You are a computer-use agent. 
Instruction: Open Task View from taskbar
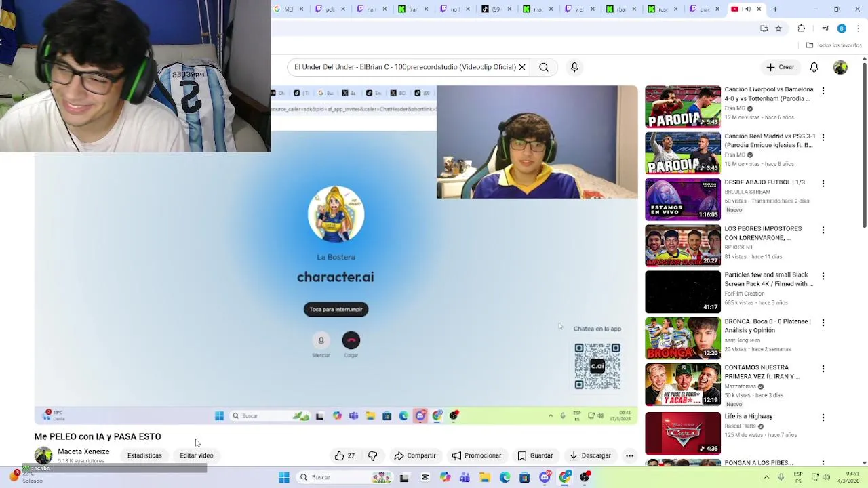[x=405, y=477]
